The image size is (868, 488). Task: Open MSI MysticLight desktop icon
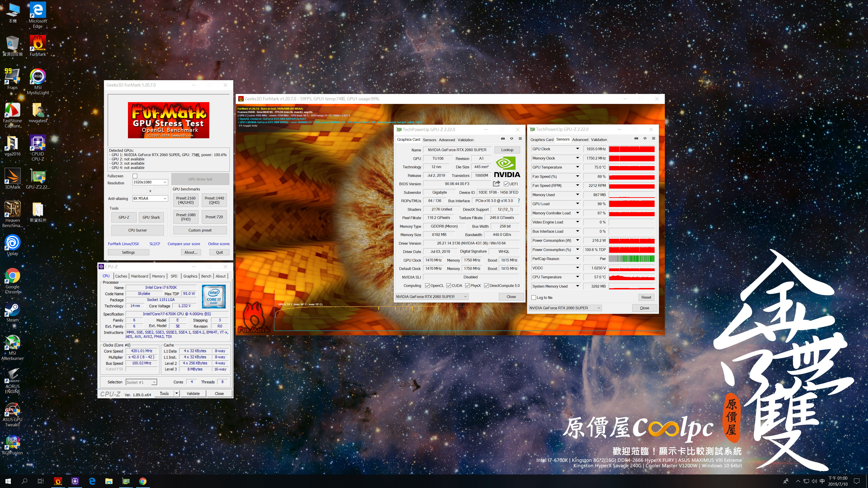tap(38, 82)
